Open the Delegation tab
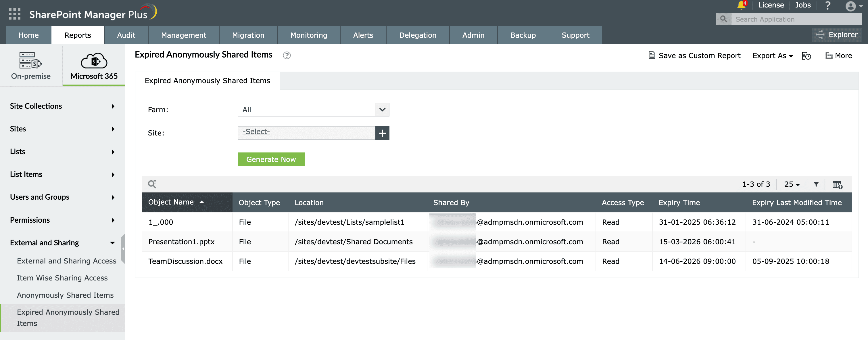The image size is (868, 340). click(418, 35)
